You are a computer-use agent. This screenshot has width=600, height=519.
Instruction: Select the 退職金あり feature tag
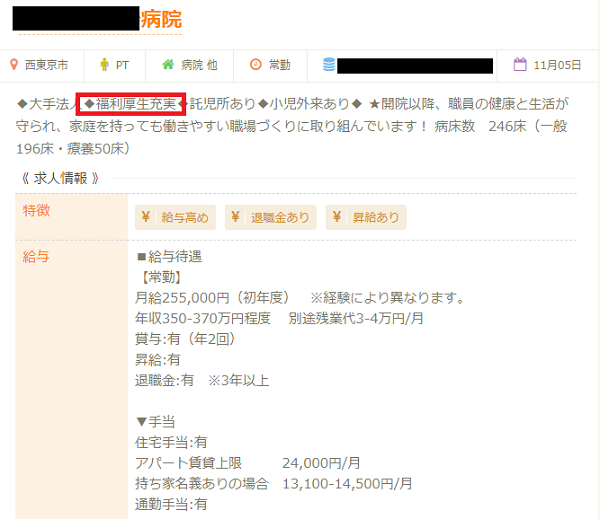(x=271, y=217)
